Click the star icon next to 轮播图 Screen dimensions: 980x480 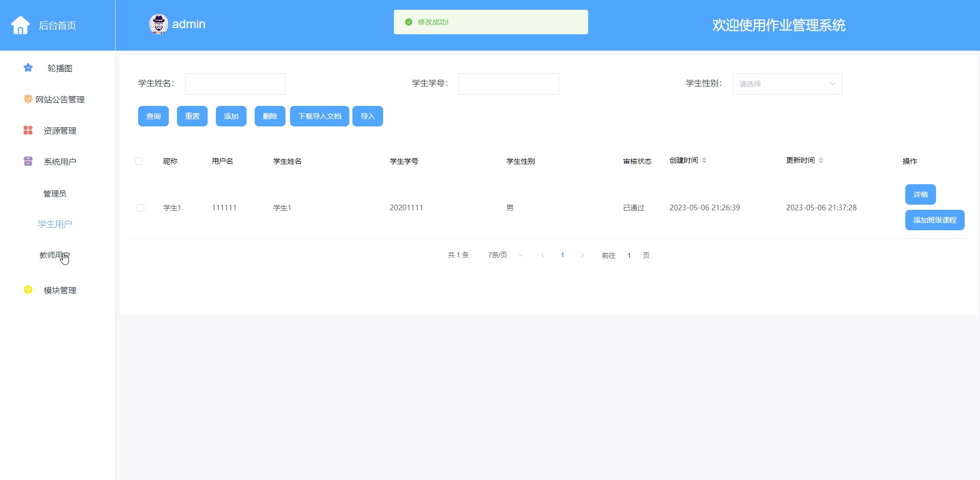[28, 68]
